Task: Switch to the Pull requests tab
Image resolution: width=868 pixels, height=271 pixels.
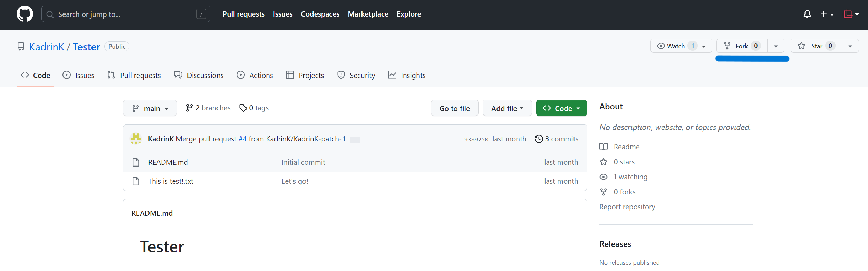Action: pyautogui.click(x=134, y=75)
